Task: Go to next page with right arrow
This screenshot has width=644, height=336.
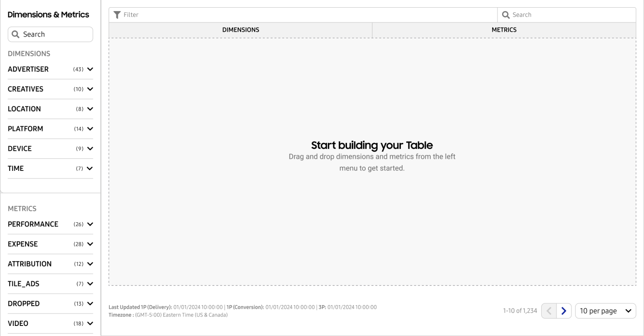Action: [564, 311]
